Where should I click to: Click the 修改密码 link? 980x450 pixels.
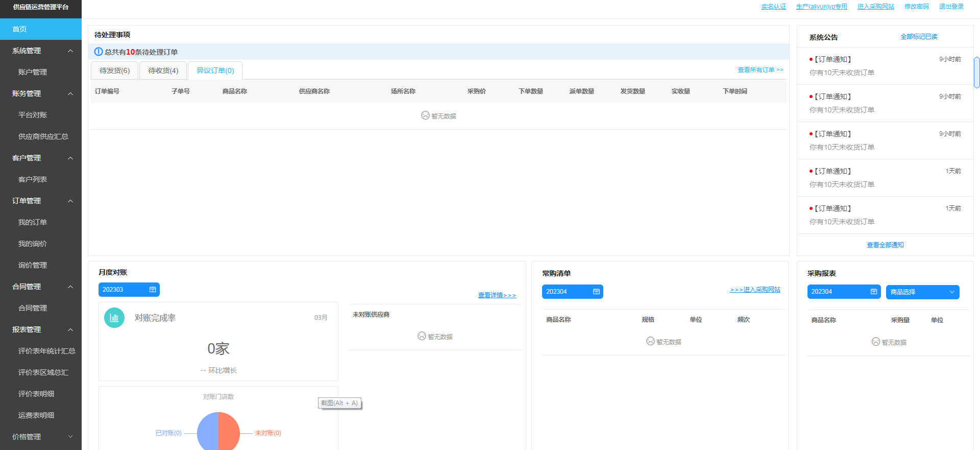[916, 7]
